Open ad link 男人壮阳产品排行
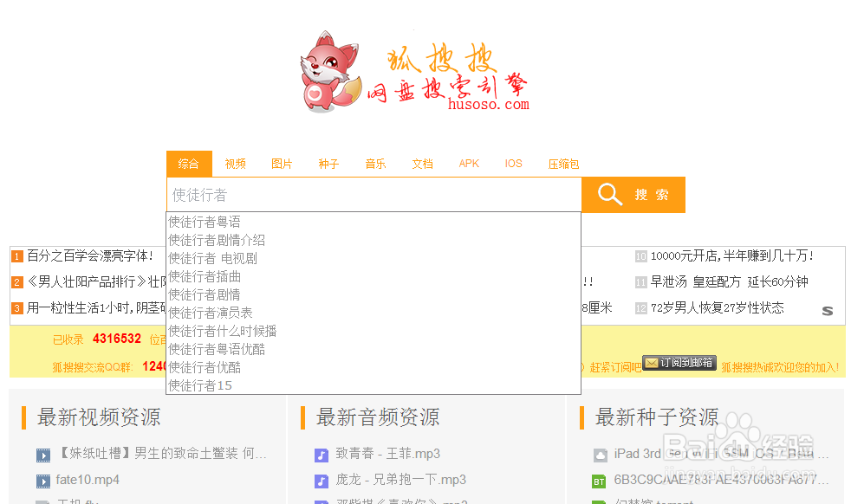864x504 pixels. tap(96, 282)
